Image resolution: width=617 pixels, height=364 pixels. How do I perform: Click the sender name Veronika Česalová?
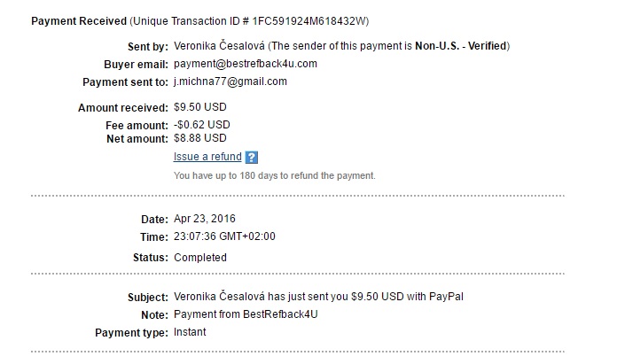[x=219, y=46]
